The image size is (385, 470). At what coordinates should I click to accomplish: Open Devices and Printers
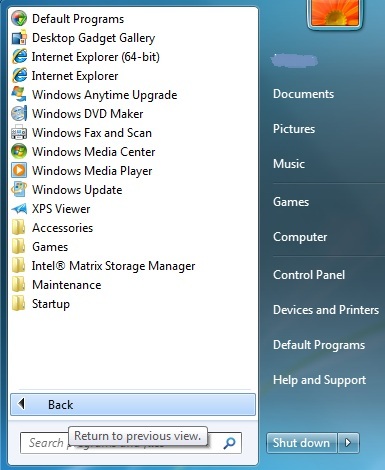tap(326, 310)
